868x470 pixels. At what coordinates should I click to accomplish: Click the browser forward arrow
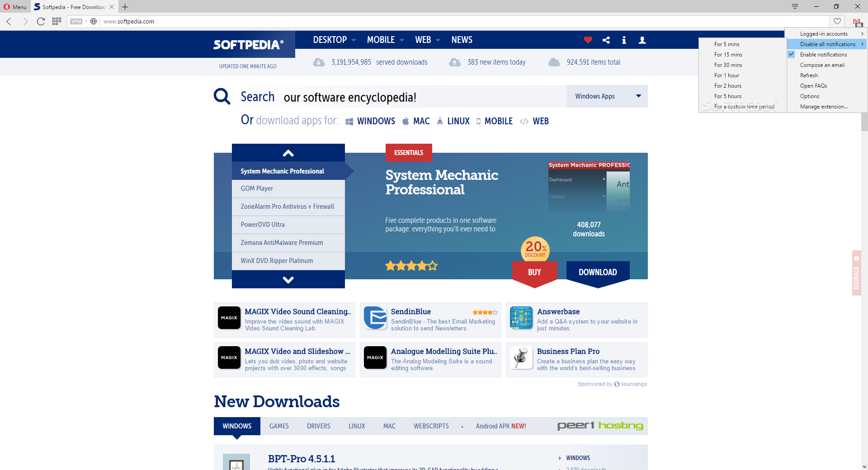pos(25,21)
